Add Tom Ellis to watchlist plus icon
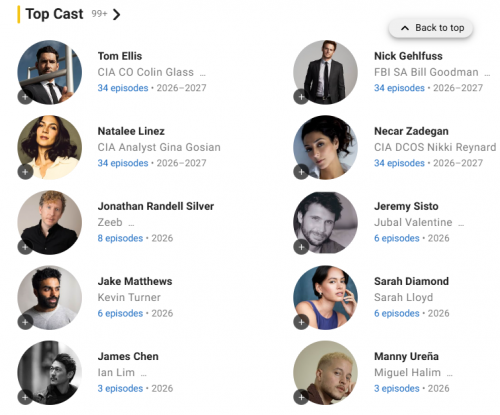 click(x=25, y=97)
